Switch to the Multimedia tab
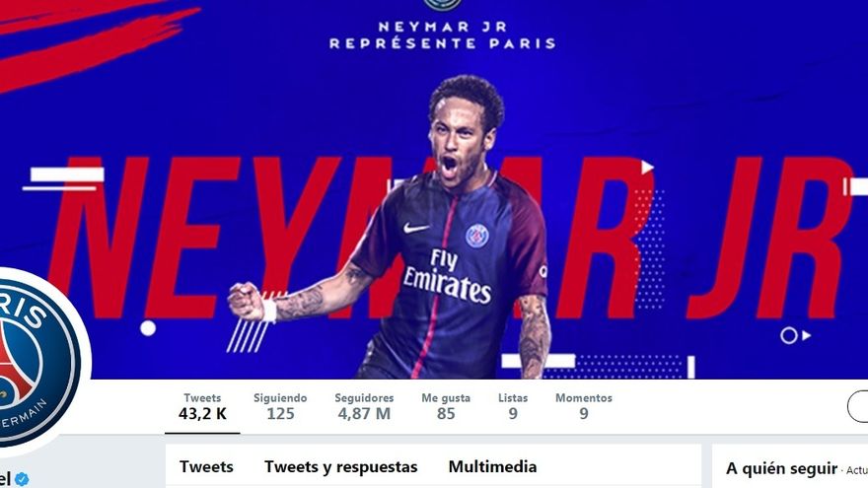The width and height of the screenshot is (868, 488). coord(492,467)
